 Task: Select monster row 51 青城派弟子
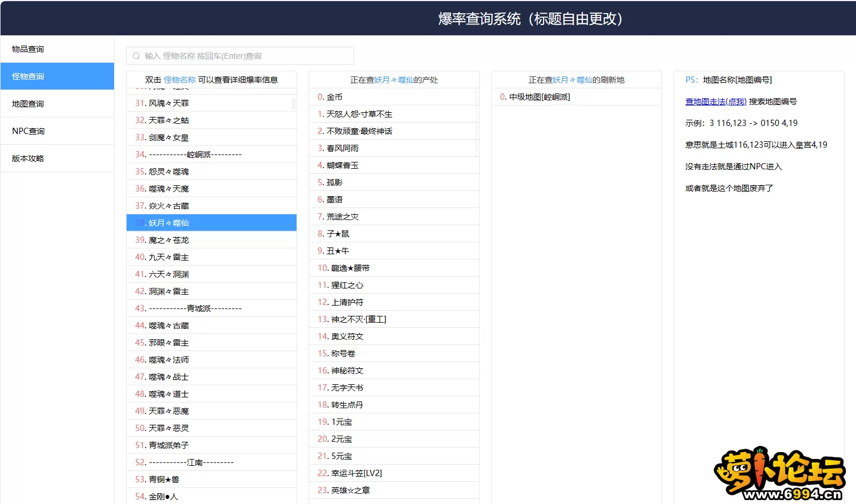212,445
